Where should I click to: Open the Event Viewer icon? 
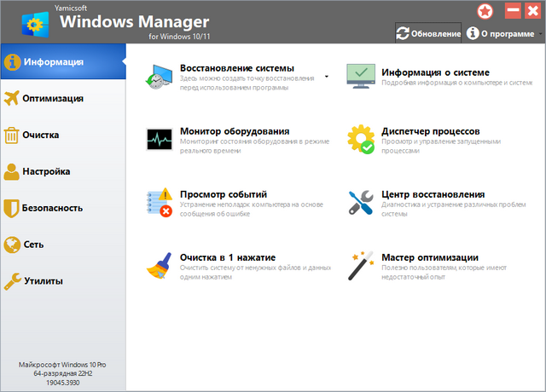159,203
